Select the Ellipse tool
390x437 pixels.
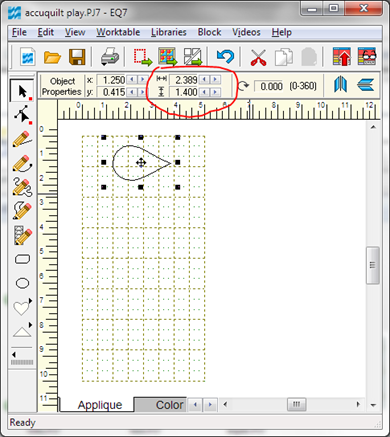[x=23, y=283]
